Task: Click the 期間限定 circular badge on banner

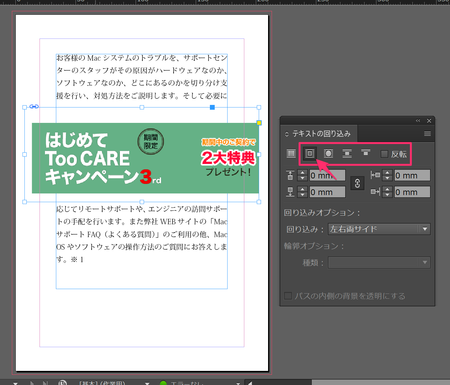Action: tap(151, 142)
